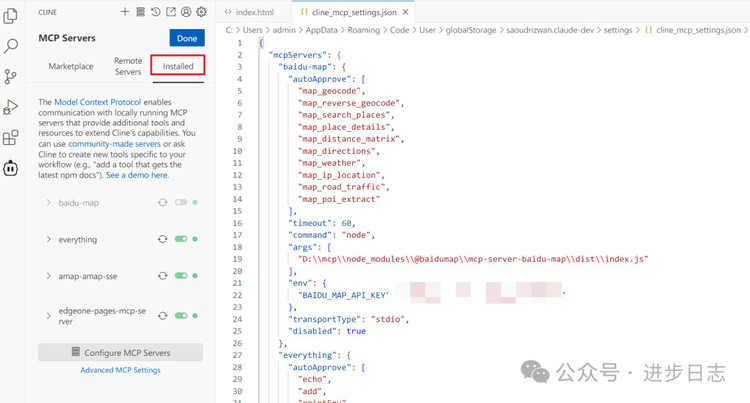Screen dimensions: 750x403
Task: Click the "disabled": true value
Action: (356, 331)
